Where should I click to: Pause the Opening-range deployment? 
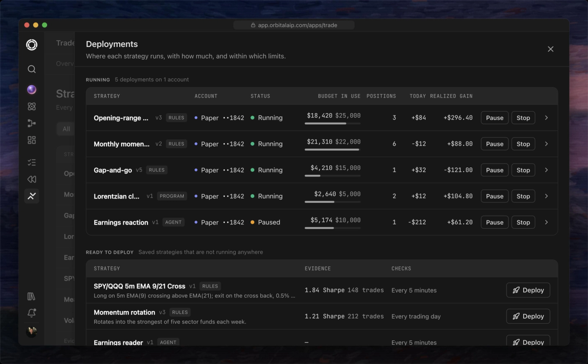click(x=494, y=118)
